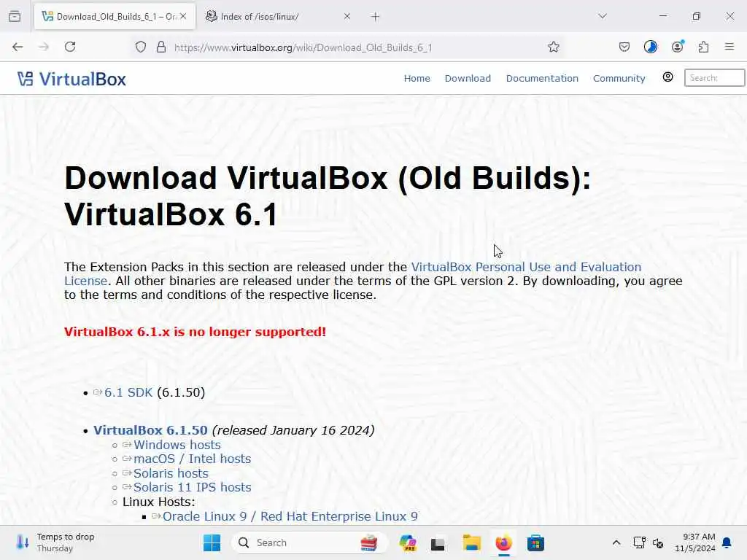Click the blue half-moon extension icon
The image size is (747, 560).
coord(650,47)
